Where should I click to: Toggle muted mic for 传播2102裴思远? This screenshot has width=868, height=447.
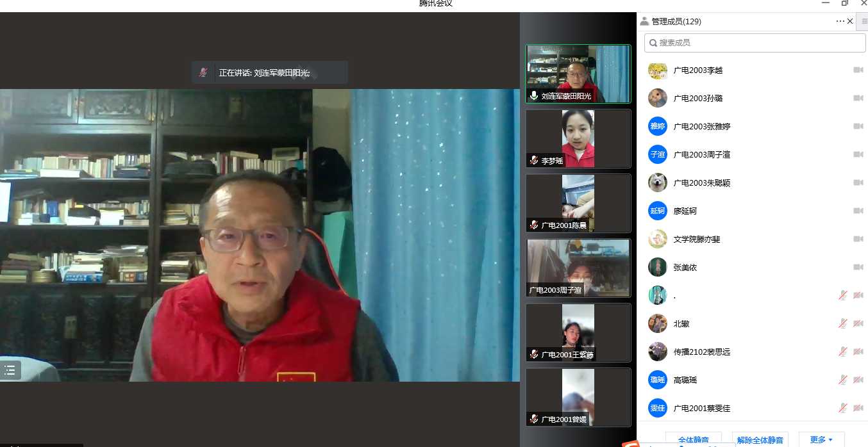coord(843,352)
